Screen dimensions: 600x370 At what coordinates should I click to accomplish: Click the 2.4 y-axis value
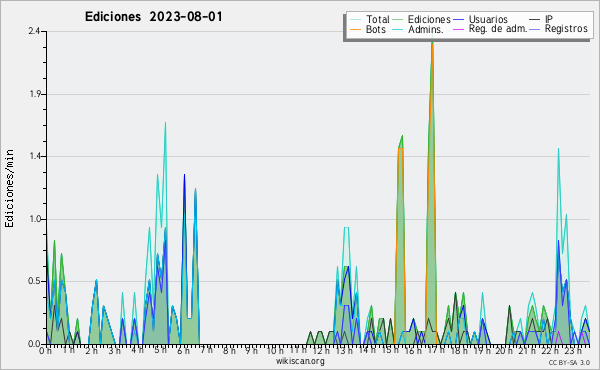coord(34,31)
